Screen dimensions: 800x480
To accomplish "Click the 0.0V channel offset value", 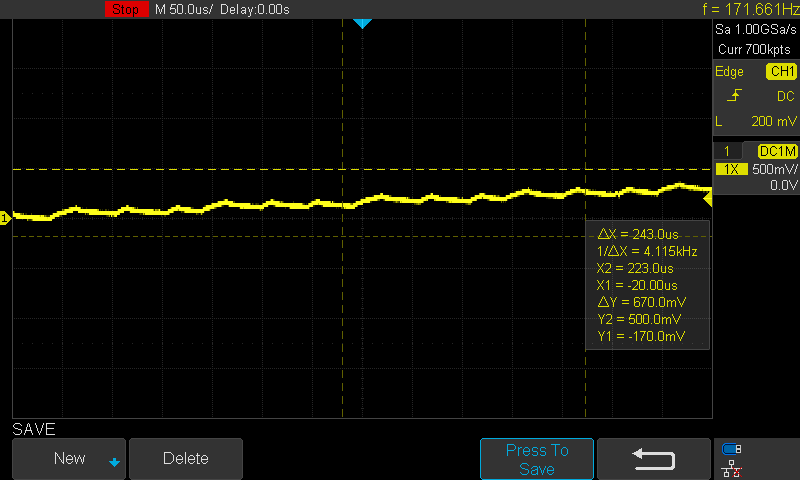I will [x=784, y=185].
